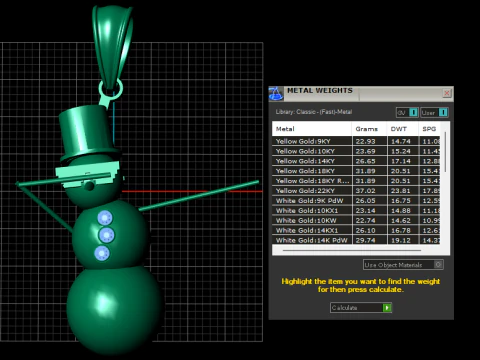Close the Metal Weights dialog
Image resolution: width=480 pixels, height=360 pixels.
point(447,93)
